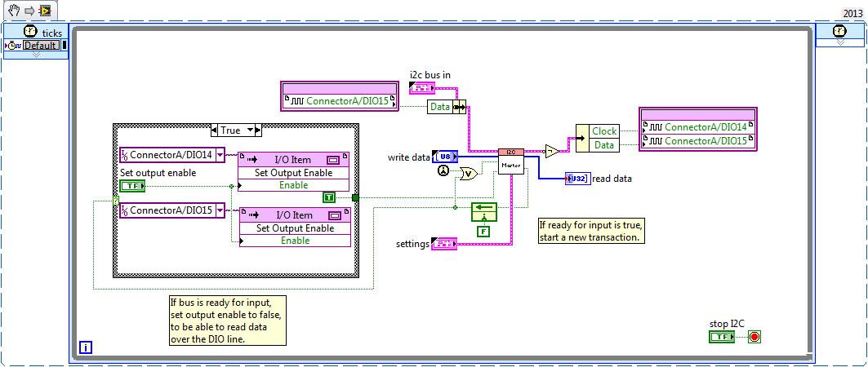Screen dimensions: 868x367
Task: Open the ConnectorA/DIO14 I/O constant dropdown
Action: (220, 155)
